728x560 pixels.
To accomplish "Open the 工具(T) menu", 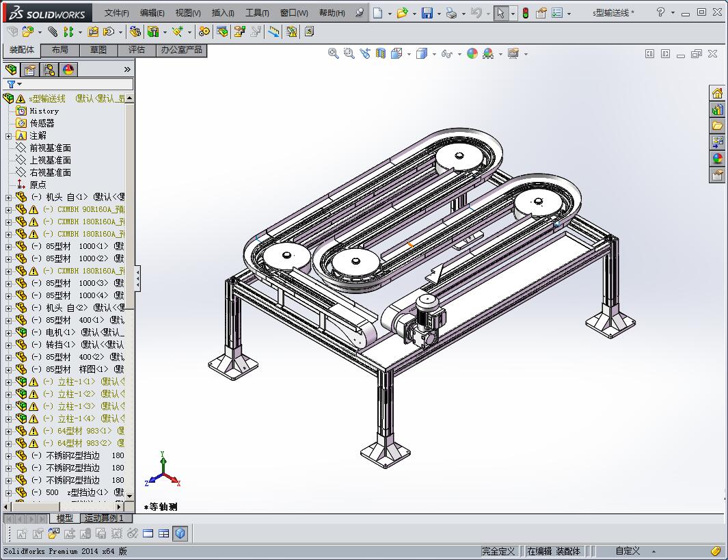I will tap(257, 13).
